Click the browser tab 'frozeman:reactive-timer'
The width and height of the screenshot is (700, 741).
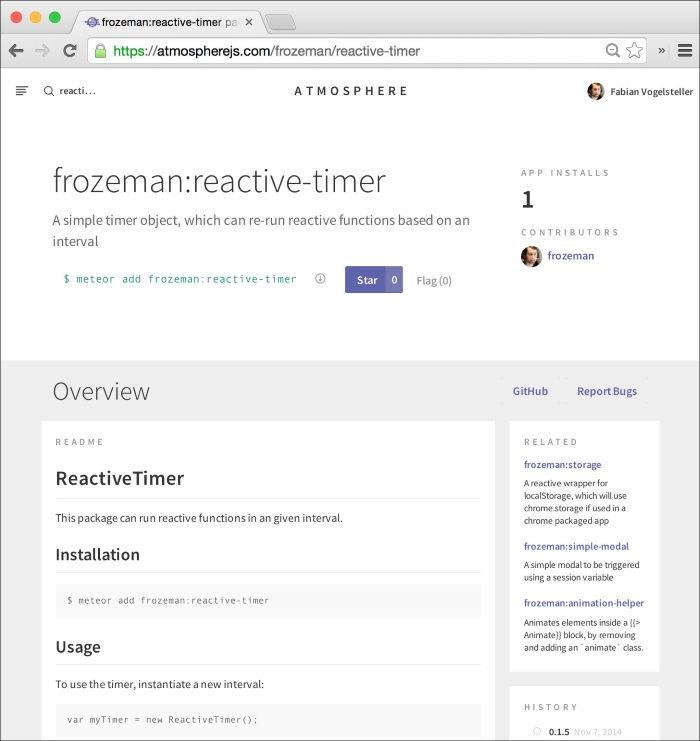coord(168,22)
